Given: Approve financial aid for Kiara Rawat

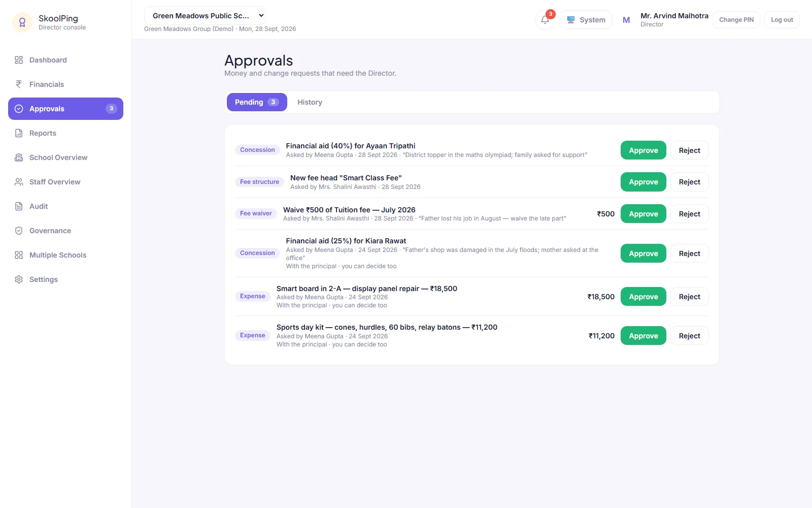Looking at the screenshot, I should (644, 253).
